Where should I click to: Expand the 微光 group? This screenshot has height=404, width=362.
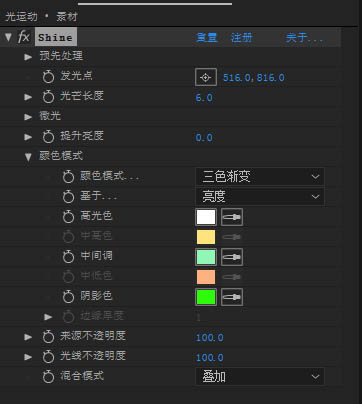[x=28, y=117]
